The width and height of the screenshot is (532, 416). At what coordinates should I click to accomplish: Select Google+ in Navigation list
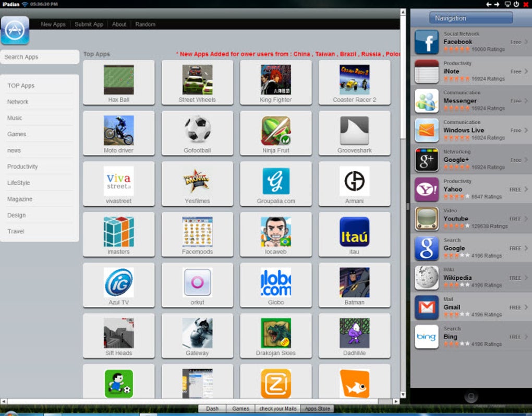tap(471, 160)
